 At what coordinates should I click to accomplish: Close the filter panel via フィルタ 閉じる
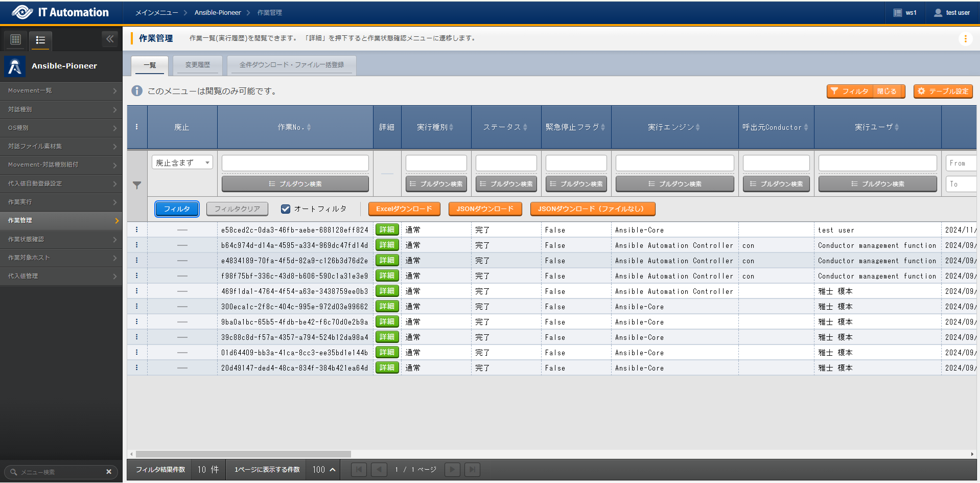[x=866, y=91]
